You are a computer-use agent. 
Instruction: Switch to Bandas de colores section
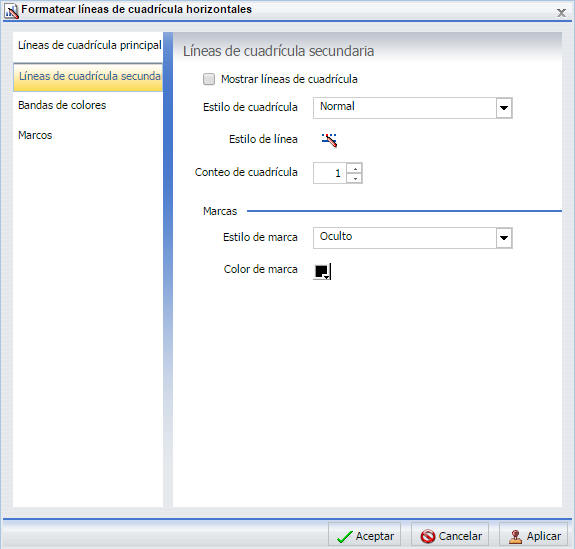(62, 105)
